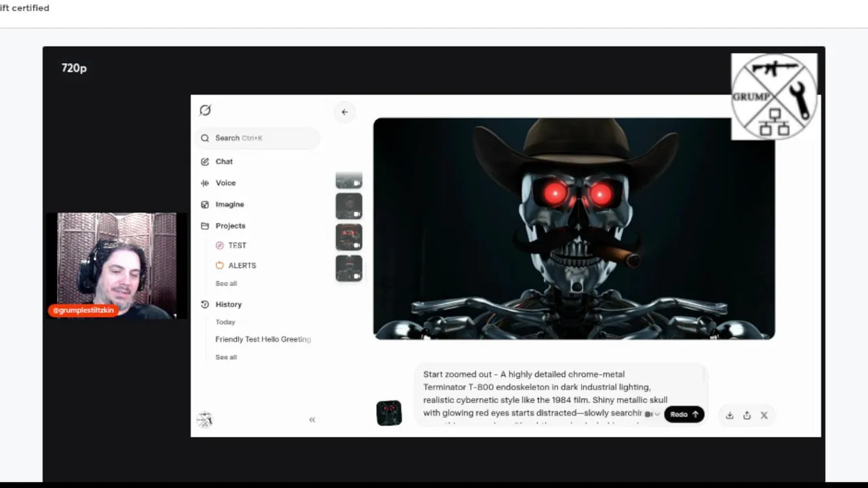This screenshot has width=868, height=488.
Task: Collapse the sidebar with double chevron
Action: (312, 420)
